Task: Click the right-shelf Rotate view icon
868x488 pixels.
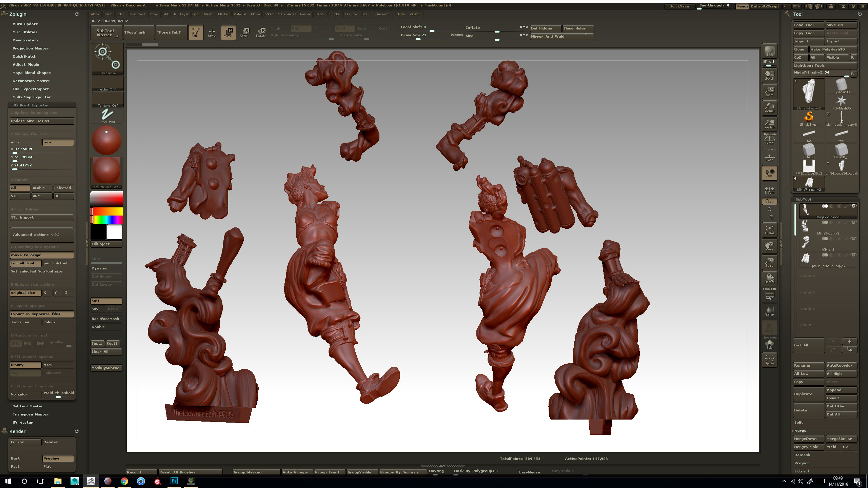Action: pyautogui.click(x=769, y=279)
